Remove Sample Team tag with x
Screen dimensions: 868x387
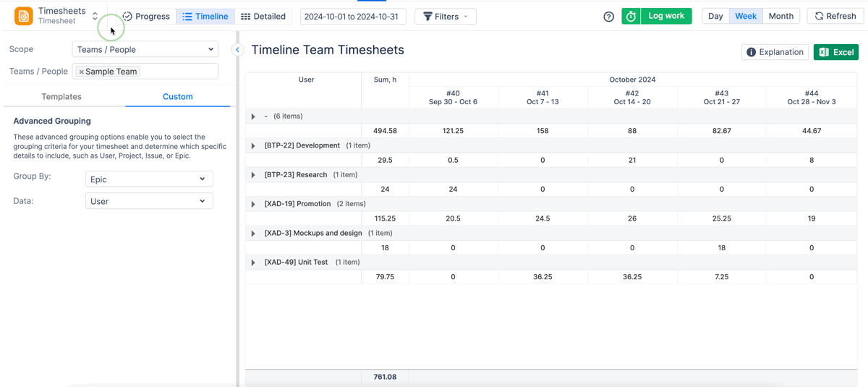(81, 72)
